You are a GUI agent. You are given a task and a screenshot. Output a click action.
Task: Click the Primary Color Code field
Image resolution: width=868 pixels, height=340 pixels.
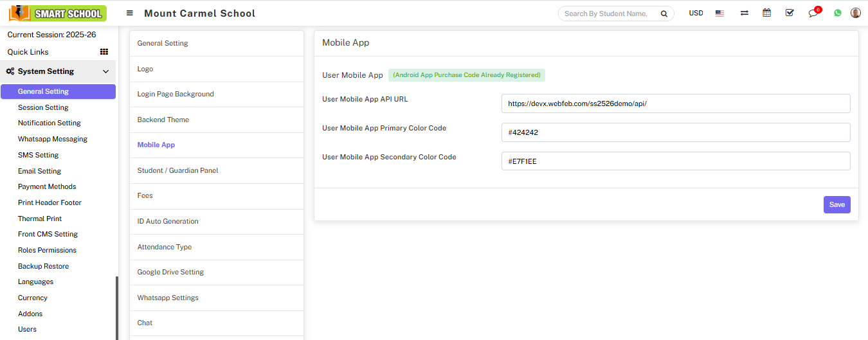pyautogui.click(x=675, y=132)
